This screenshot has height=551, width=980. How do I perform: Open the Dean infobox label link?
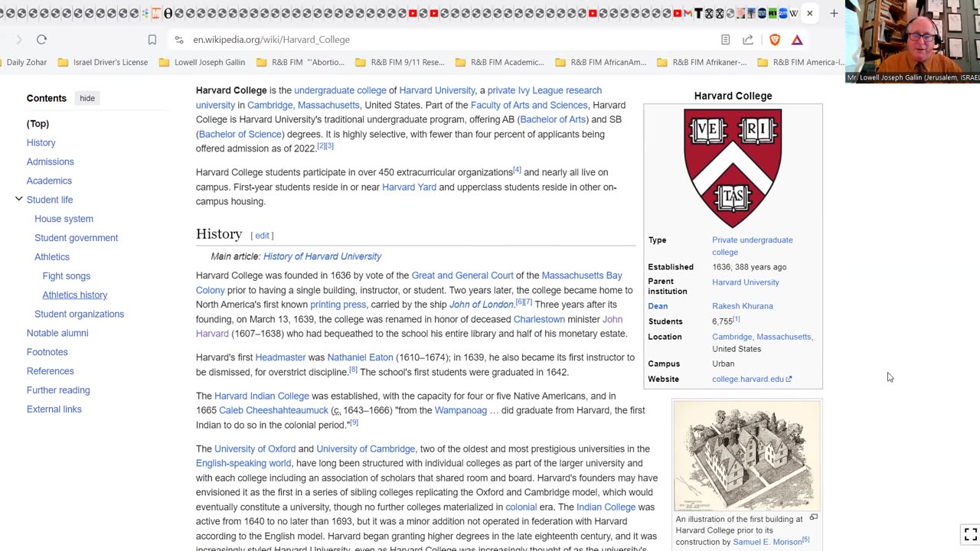tap(658, 306)
